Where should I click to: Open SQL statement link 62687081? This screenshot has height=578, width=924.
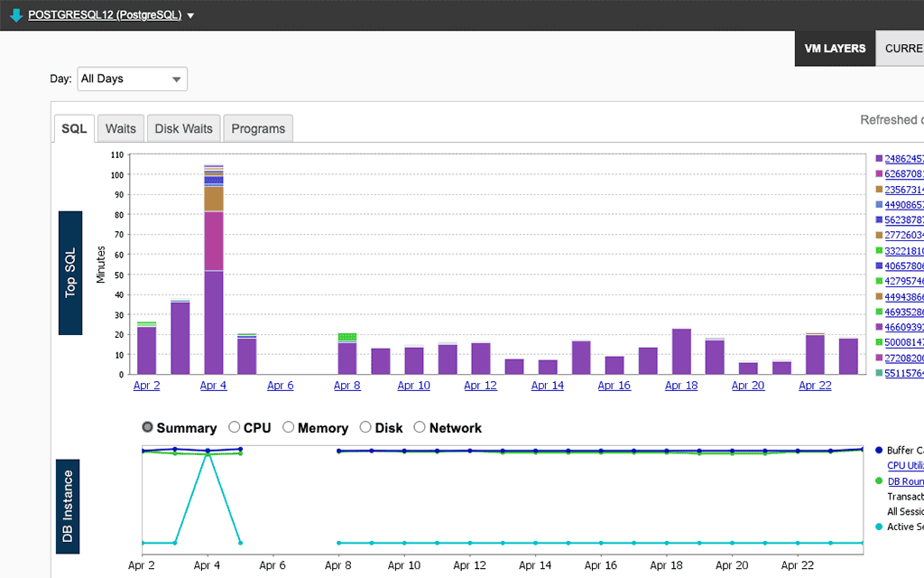[902, 172]
